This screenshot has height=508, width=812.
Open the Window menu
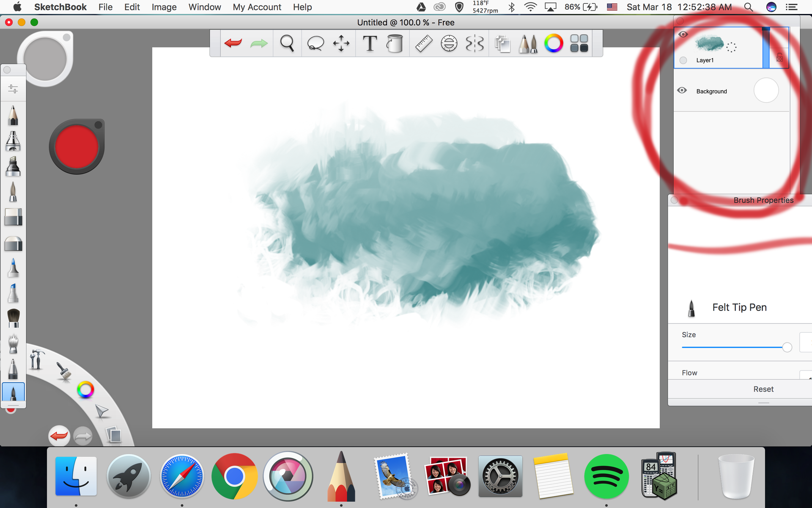click(205, 7)
